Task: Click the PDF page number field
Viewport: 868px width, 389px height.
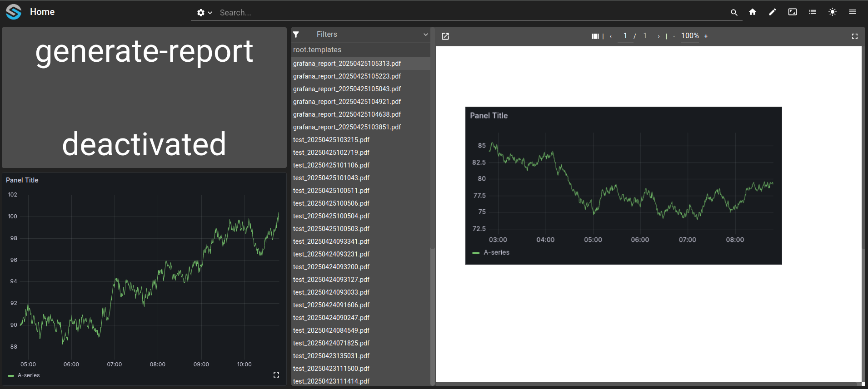Action: coord(625,36)
